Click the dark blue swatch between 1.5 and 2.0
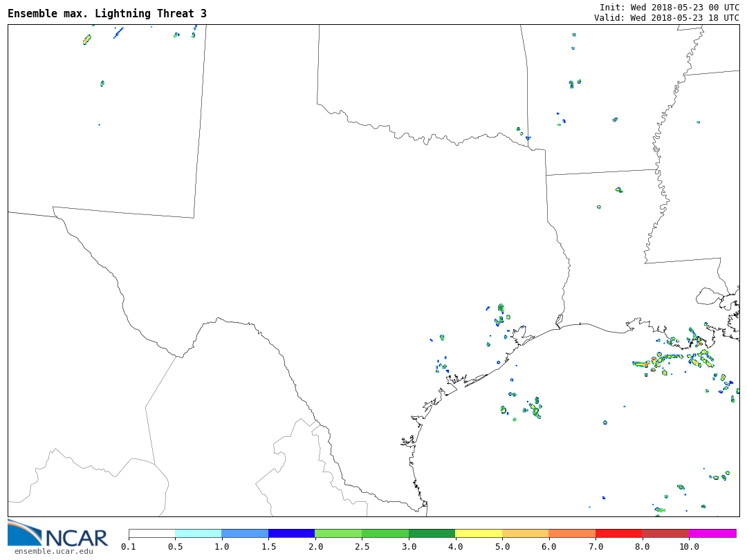 click(x=291, y=534)
